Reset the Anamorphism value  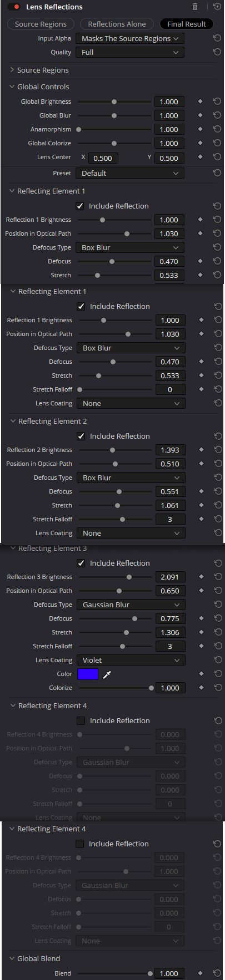[217, 129]
